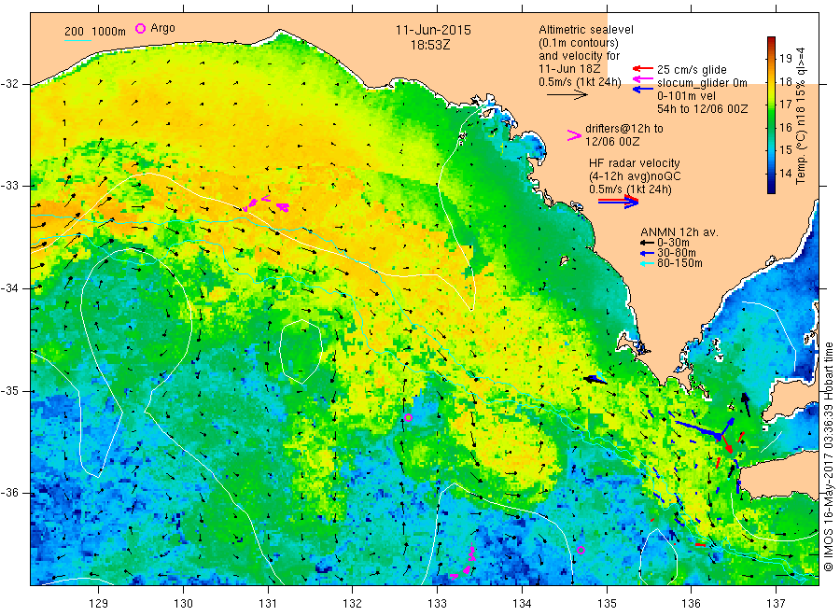Click the magenta slocum_glider legend arrow
840x616 pixels.
click(x=642, y=79)
